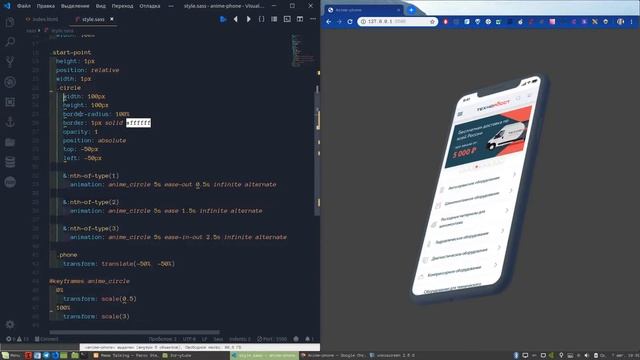Switch to style.sass VS Code taskbar entry
The height and width of the screenshot is (360, 640).
[x=264, y=356]
